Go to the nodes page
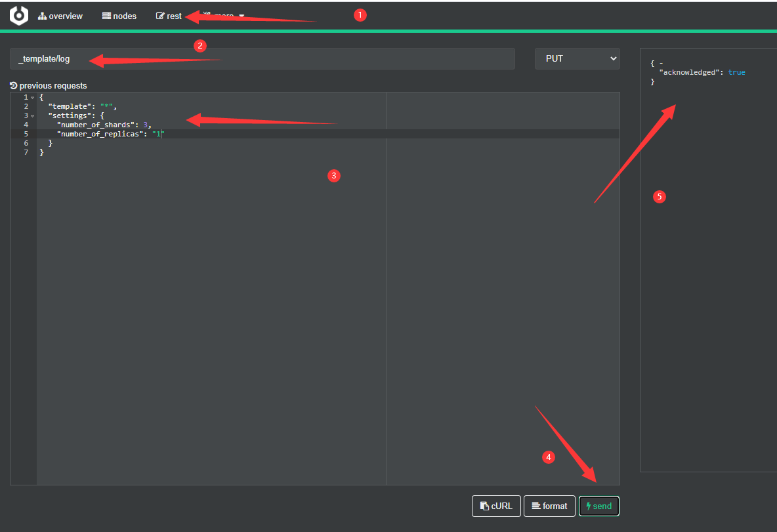 click(119, 16)
